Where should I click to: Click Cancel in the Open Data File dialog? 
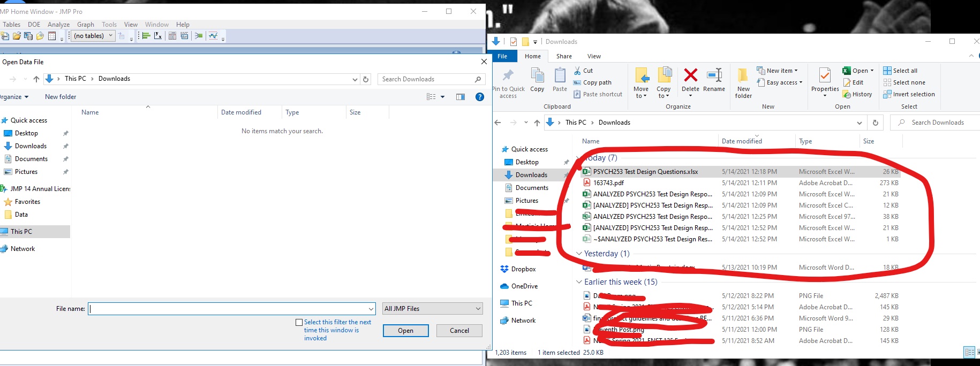coord(459,331)
